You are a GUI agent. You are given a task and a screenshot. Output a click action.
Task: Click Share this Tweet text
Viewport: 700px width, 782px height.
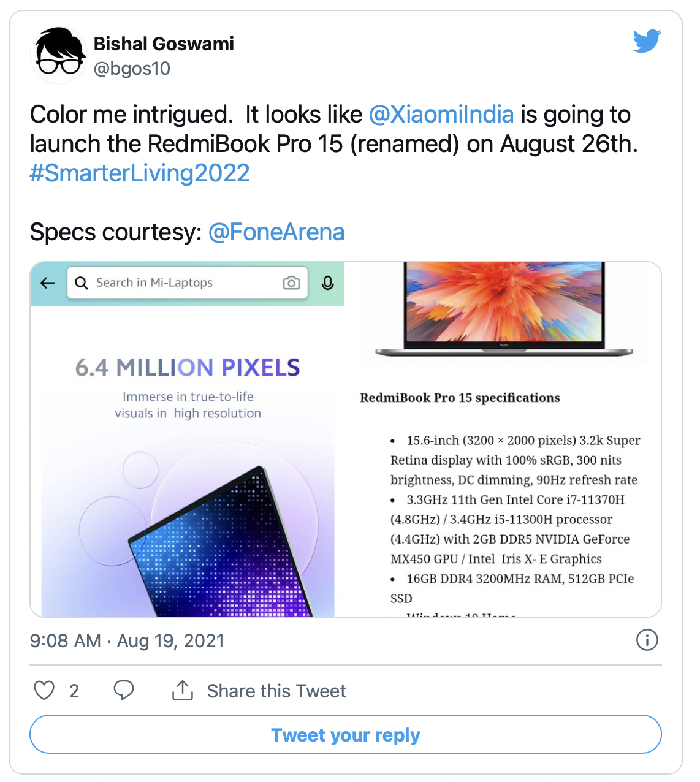pyautogui.click(x=276, y=691)
